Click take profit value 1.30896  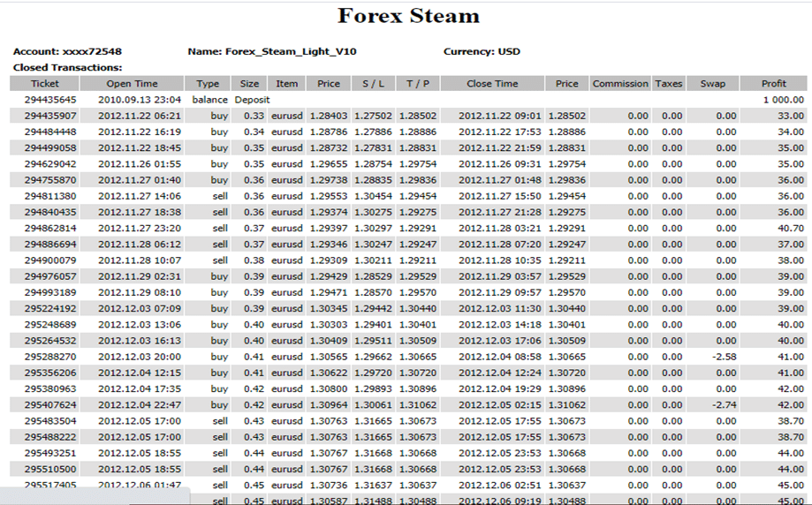(417, 388)
